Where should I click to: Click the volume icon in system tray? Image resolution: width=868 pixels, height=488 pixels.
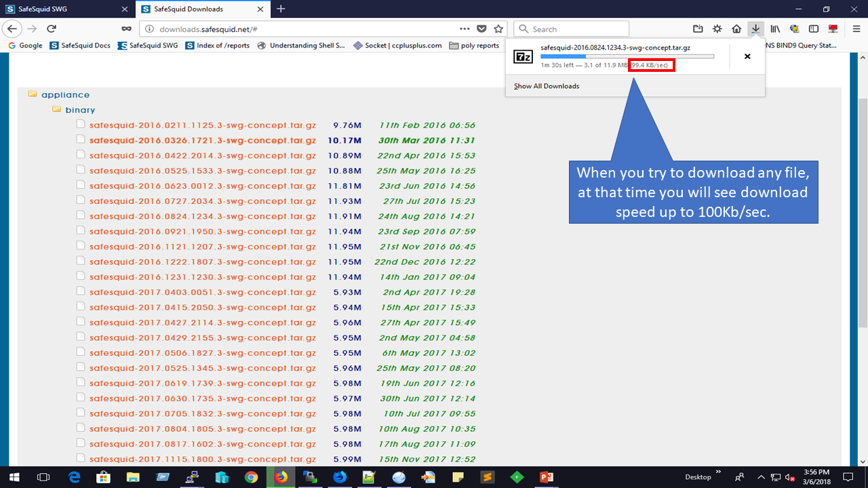pos(790,477)
